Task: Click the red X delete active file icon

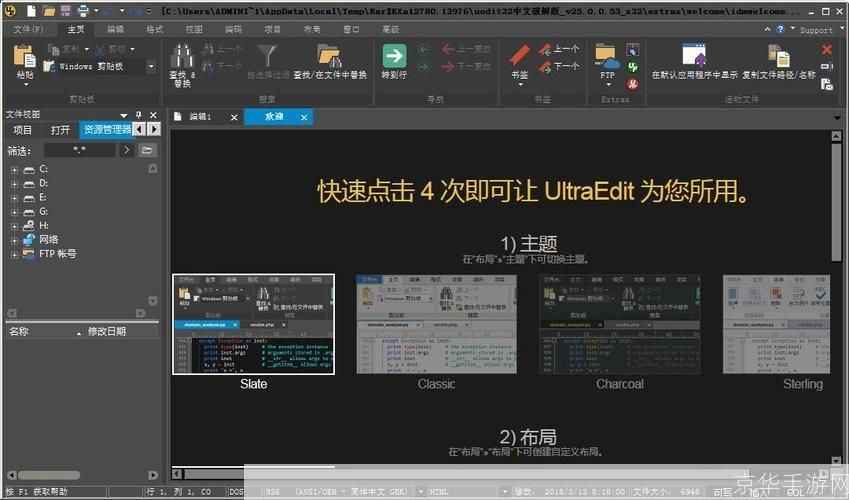Action: coord(827,50)
